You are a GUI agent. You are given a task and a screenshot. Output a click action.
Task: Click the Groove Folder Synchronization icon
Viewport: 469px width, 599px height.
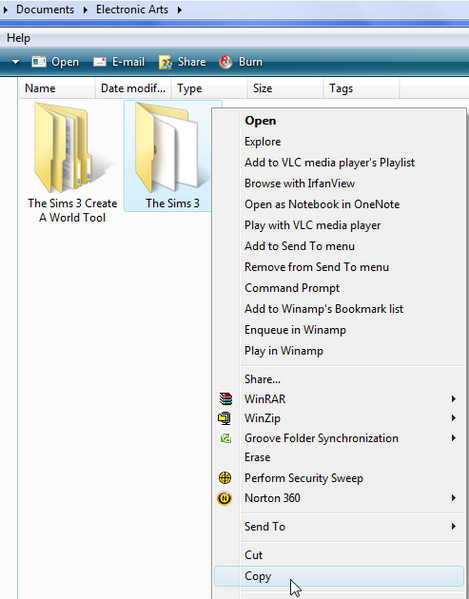pos(226,438)
